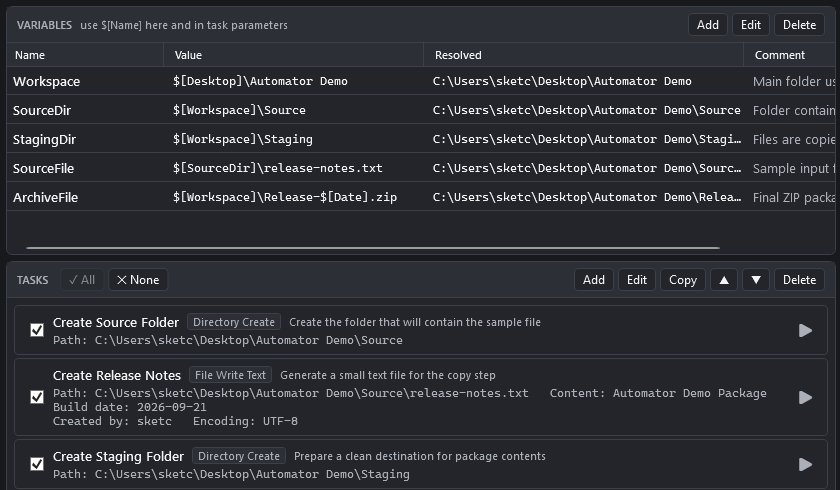Click the Staging Folder task path text
Image resolution: width=840 pixels, height=490 pixels.
[231, 474]
